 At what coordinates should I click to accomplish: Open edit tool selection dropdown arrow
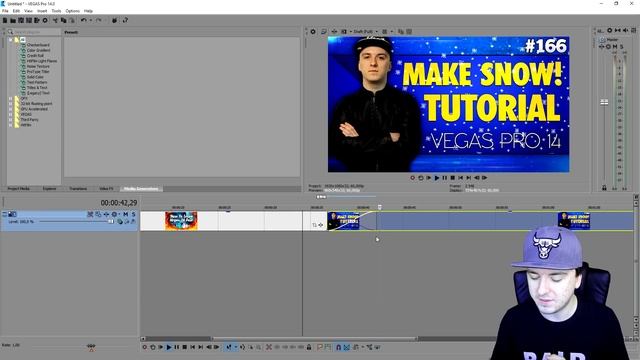click(x=236, y=347)
